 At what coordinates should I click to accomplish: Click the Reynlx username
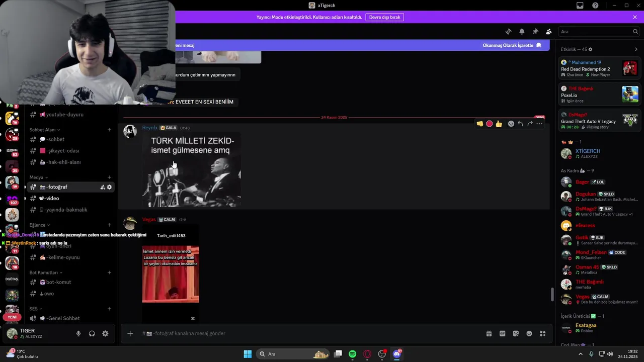[150, 128]
